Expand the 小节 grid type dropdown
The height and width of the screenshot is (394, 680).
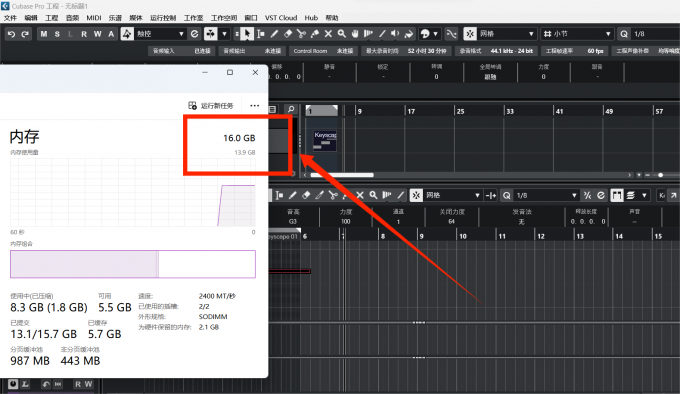point(577,34)
